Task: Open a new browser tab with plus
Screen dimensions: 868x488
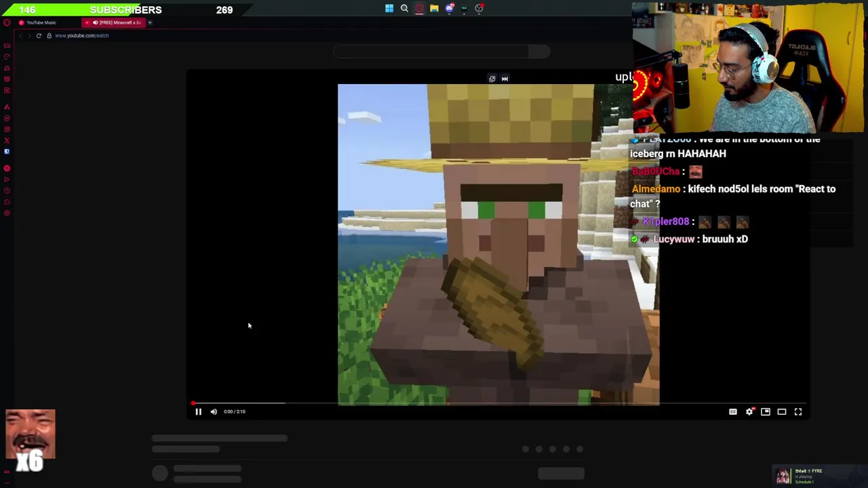Action: (x=150, y=22)
